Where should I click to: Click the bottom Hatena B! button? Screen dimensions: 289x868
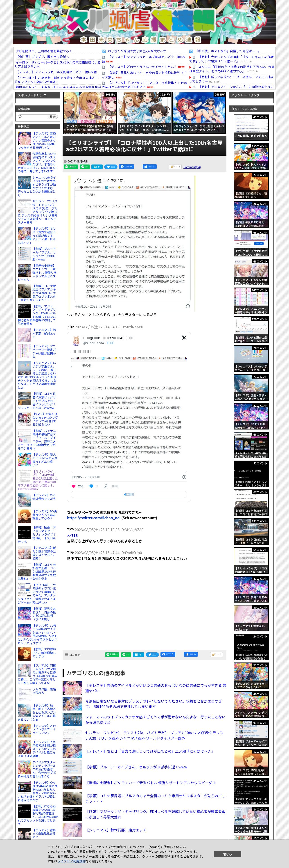coord(138,654)
